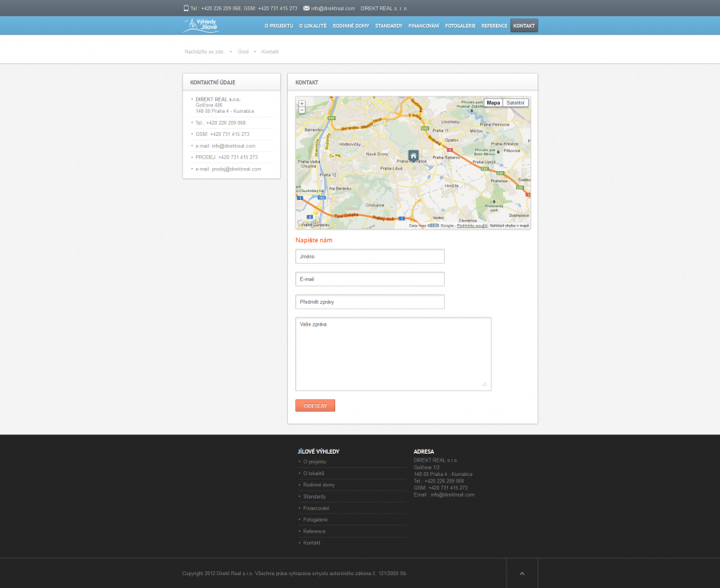
Task: Open Rodinné domy in the top navigation
Action: click(x=352, y=26)
